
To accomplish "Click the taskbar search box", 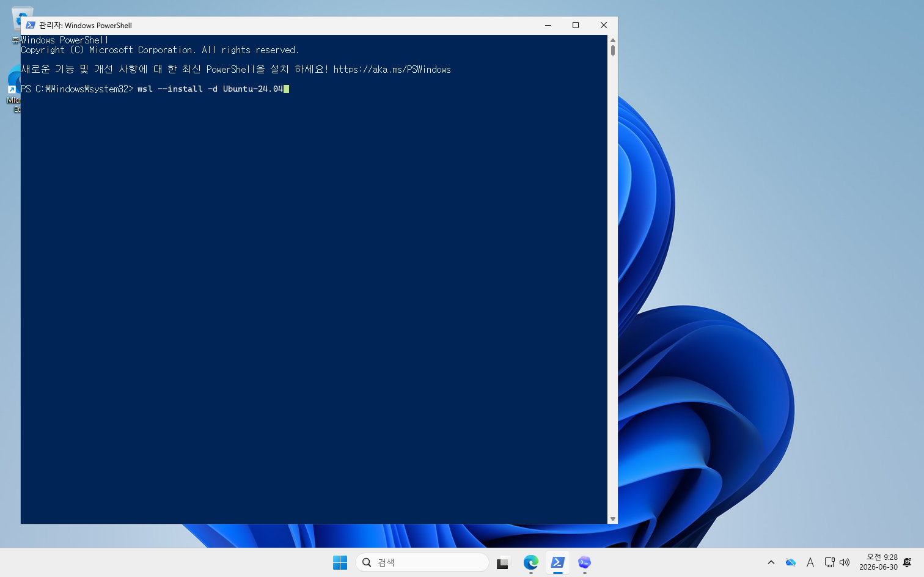I will [x=422, y=562].
